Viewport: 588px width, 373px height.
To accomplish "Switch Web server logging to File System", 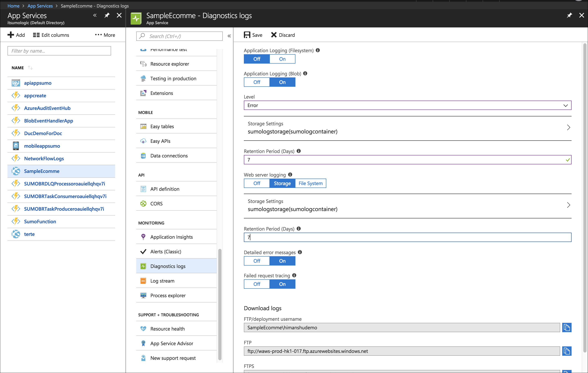I will (310, 183).
